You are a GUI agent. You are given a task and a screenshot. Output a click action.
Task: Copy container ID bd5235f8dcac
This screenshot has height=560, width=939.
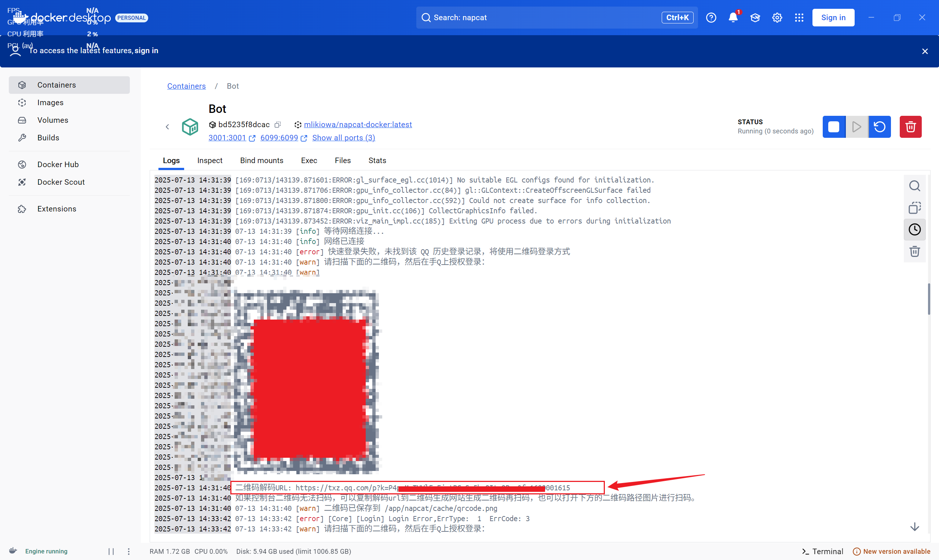coord(278,125)
